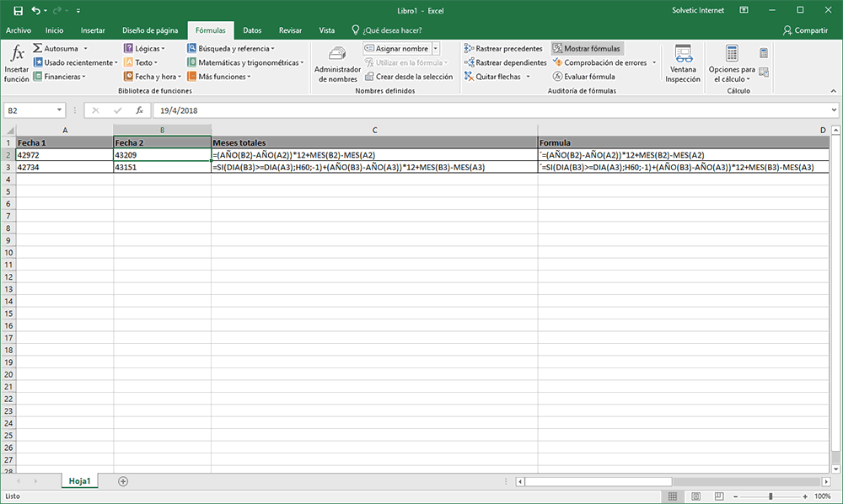Image resolution: width=843 pixels, height=504 pixels.
Task: Open Fecha y hora functions list
Action: click(153, 77)
